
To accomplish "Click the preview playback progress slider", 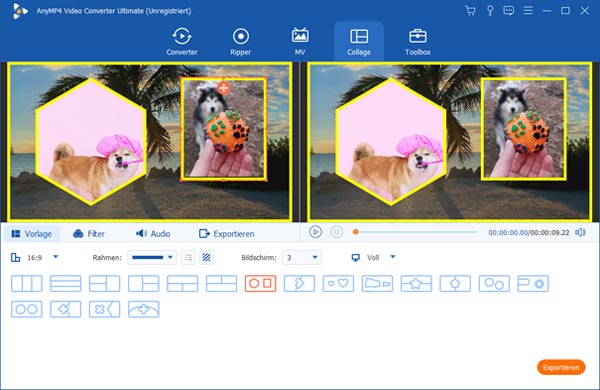I will pos(416,232).
